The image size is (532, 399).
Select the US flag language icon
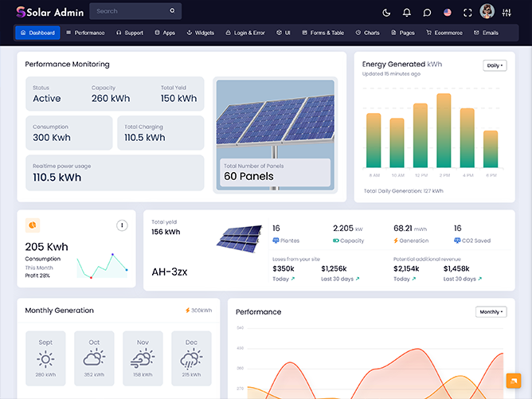pos(448,12)
